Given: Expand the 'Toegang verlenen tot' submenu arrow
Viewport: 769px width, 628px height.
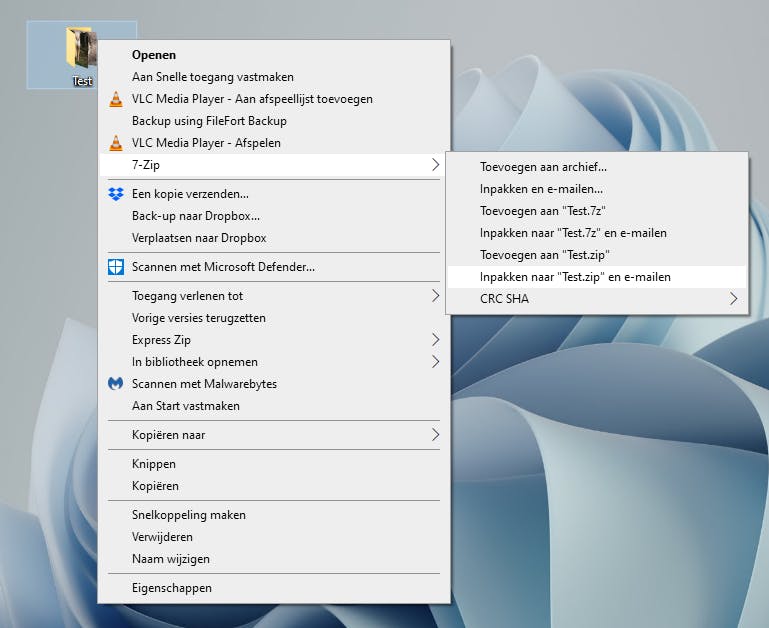Looking at the screenshot, I should point(435,296).
